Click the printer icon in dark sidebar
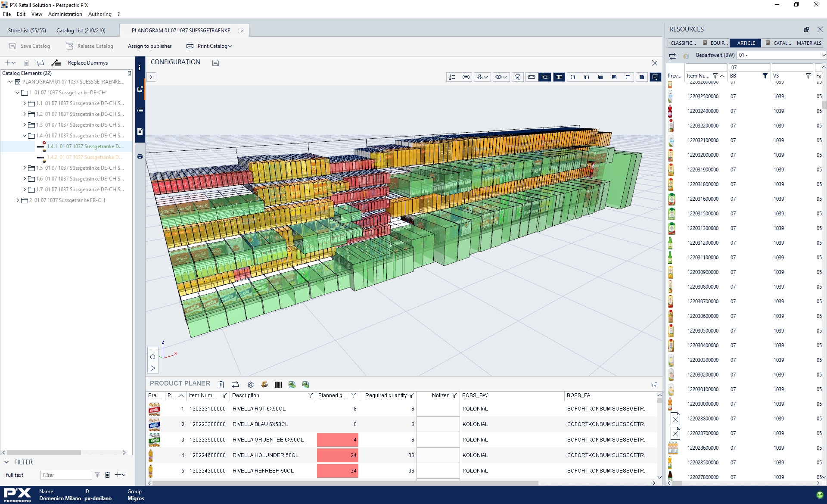 point(140,156)
